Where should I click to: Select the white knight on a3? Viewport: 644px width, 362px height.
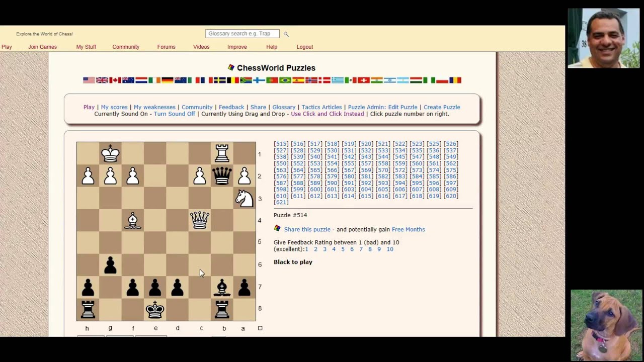(245, 198)
